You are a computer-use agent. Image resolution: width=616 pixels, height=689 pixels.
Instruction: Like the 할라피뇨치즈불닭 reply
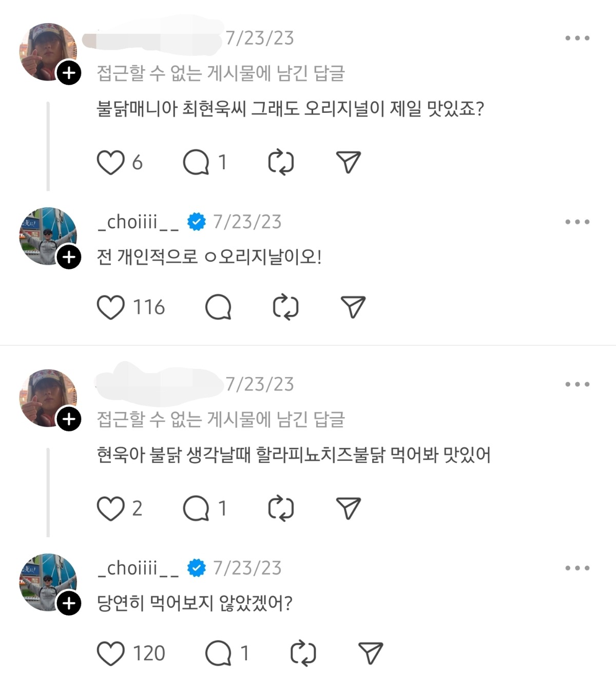pyautogui.click(x=111, y=508)
